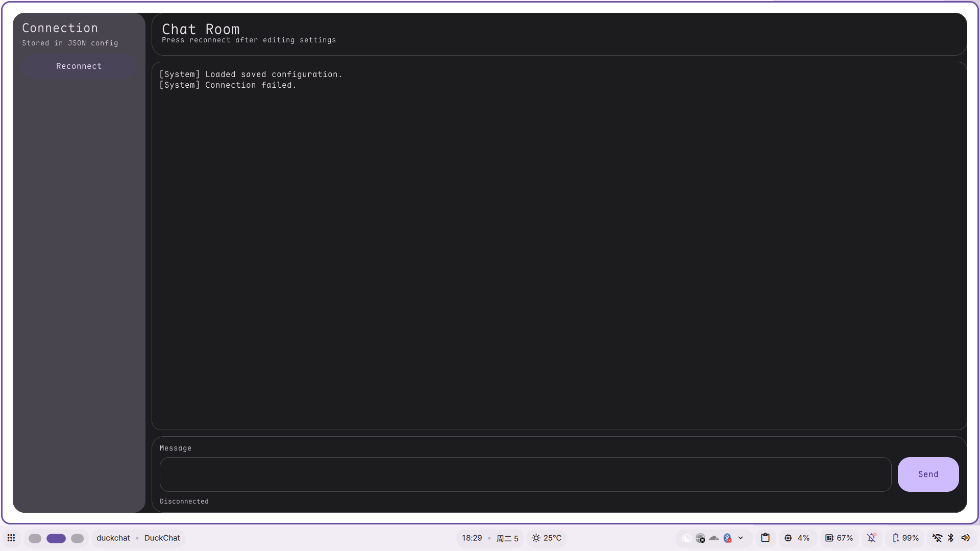Click the first faded tray app icon
The image size is (980, 551).
tap(687, 538)
